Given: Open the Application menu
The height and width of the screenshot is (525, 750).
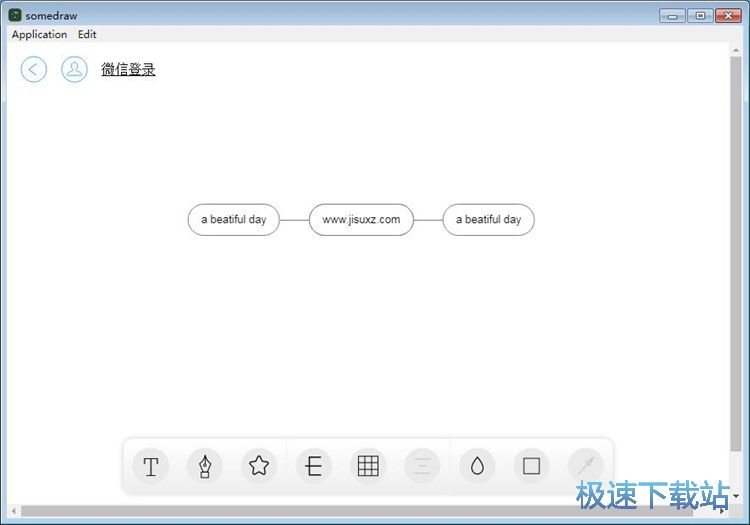Looking at the screenshot, I should [39, 34].
